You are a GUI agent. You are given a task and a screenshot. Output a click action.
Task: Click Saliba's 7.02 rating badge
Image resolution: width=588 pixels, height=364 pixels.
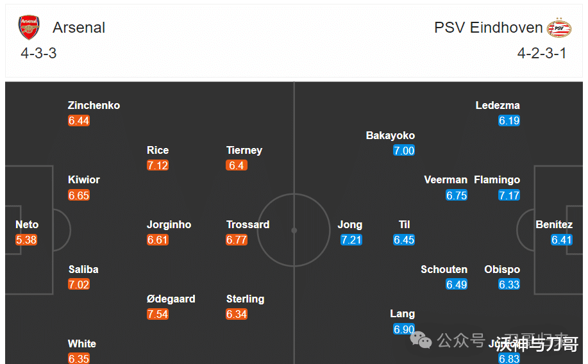coord(79,285)
